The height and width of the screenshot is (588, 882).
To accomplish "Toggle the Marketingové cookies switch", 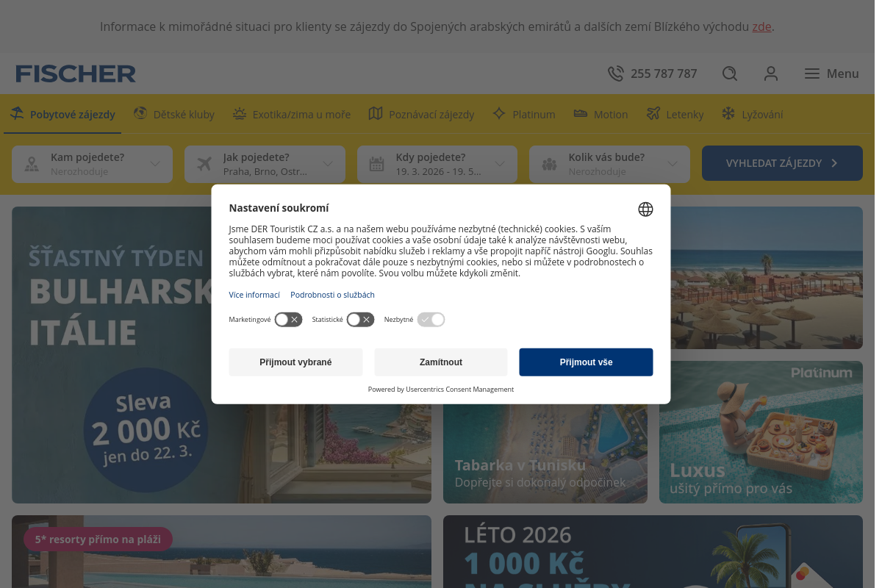I will pyautogui.click(x=288, y=320).
